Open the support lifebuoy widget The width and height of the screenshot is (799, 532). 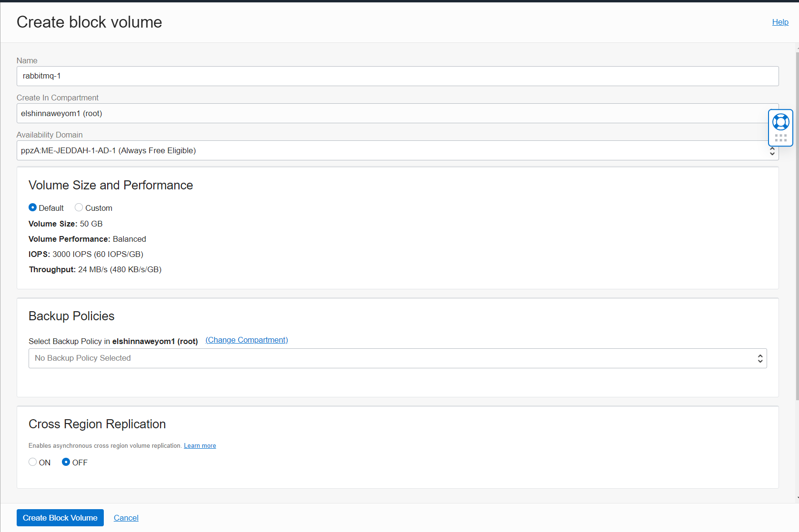coord(780,122)
